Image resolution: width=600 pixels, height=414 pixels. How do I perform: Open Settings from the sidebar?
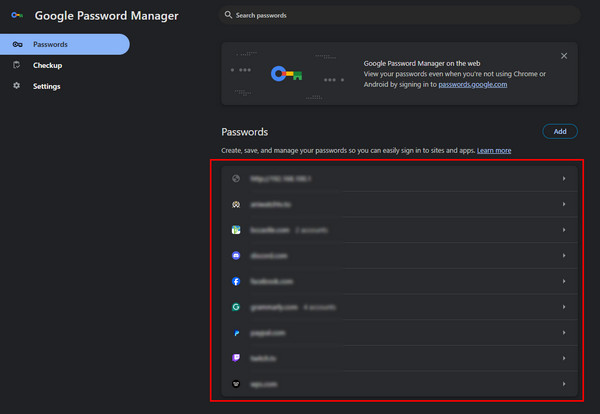tap(46, 86)
